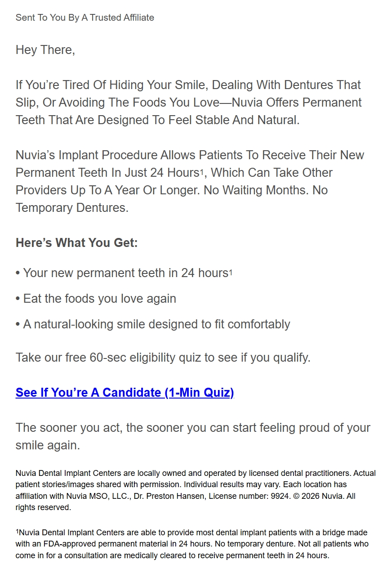Click the FDA-approved permanent material phrase
Screen dimensions: 392x569
[100, 544]
